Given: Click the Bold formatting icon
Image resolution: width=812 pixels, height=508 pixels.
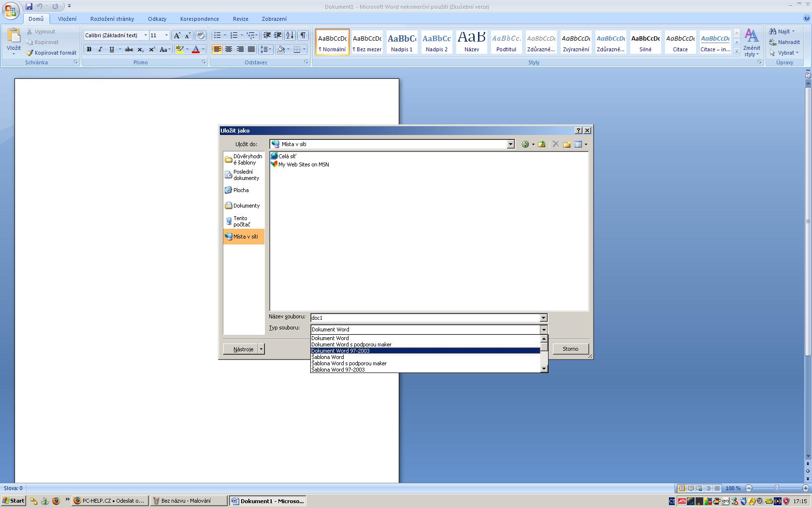Looking at the screenshot, I should [x=89, y=49].
